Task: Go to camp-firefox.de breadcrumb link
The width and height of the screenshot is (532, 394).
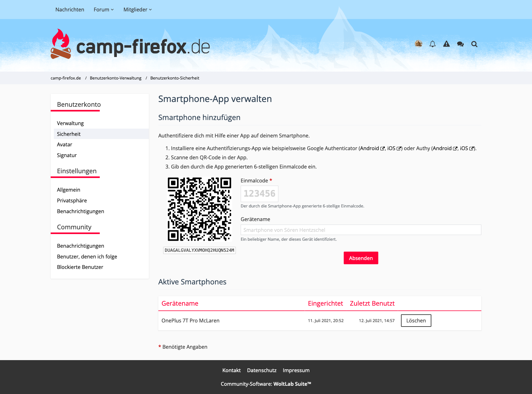Action: pyautogui.click(x=66, y=78)
